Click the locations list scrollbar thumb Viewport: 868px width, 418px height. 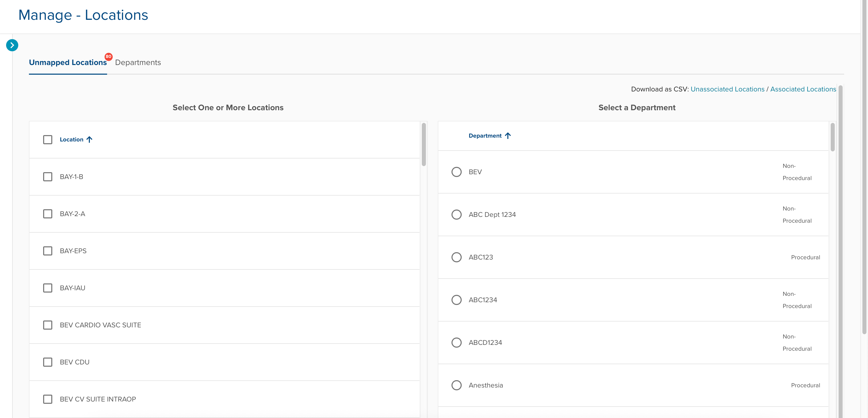(424, 144)
